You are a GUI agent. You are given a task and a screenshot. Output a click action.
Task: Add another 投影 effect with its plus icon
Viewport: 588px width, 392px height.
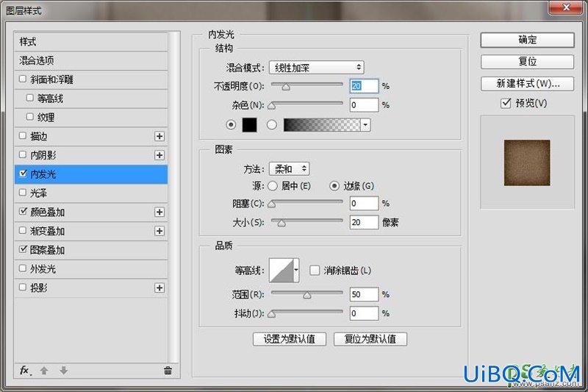(159, 288)
